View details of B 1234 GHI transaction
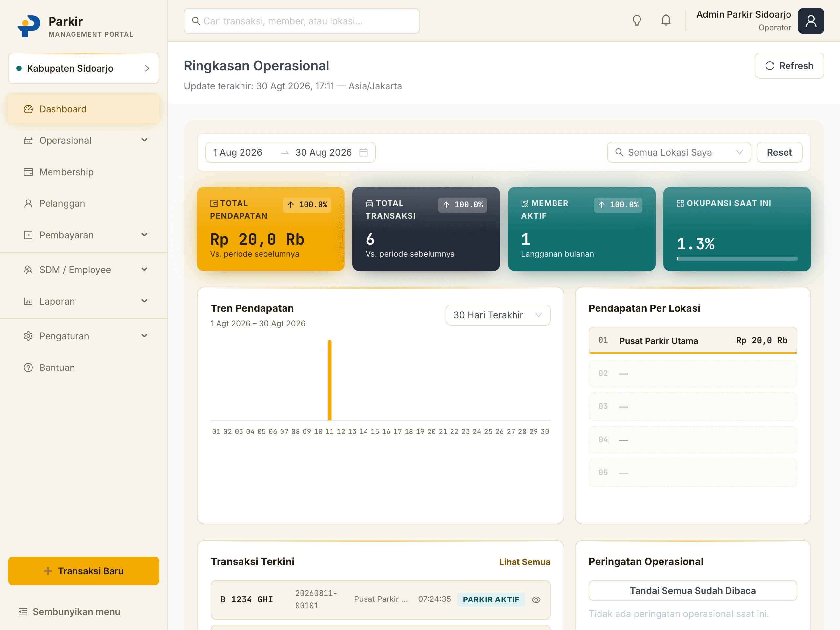Image resolution: width=840 pixels, height=630 pixels. pos(536,599)
